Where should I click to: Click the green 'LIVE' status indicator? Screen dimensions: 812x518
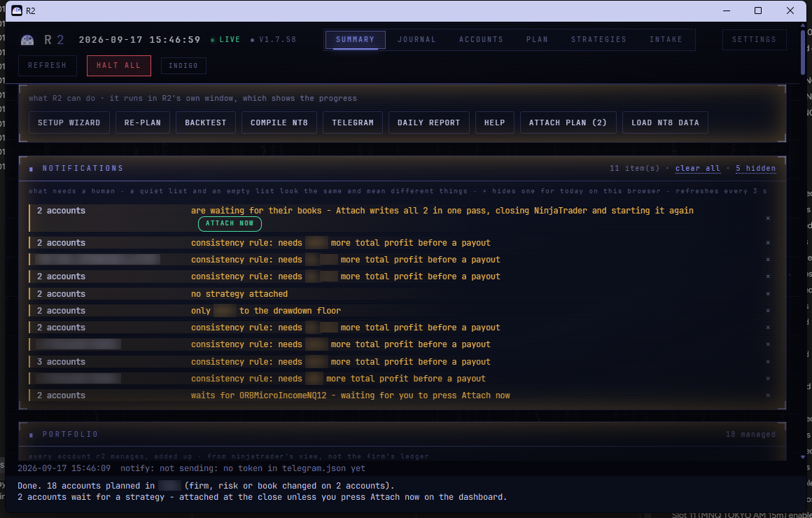226,40
